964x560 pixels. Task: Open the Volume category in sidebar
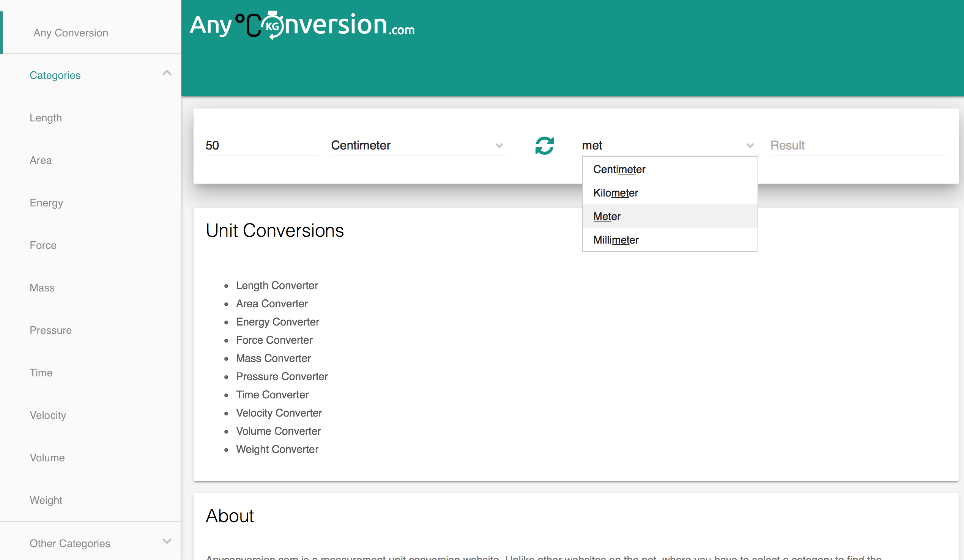47,458
